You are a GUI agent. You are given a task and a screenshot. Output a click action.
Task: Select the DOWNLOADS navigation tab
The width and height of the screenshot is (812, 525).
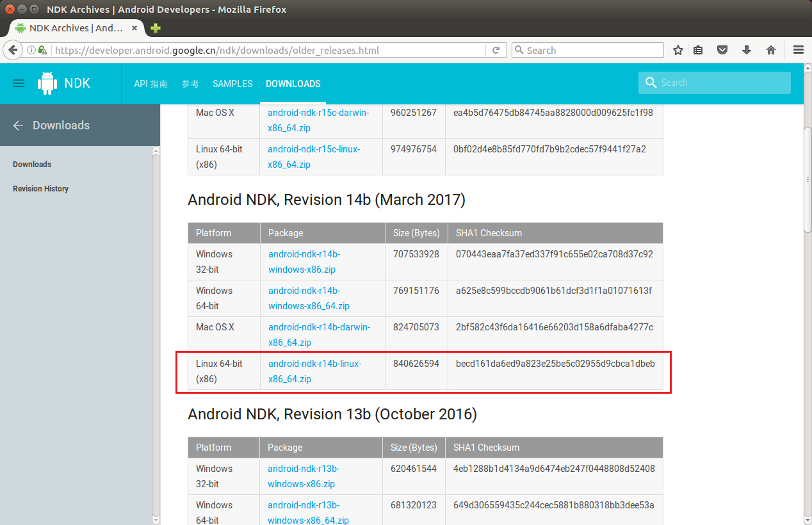(293, 84)
